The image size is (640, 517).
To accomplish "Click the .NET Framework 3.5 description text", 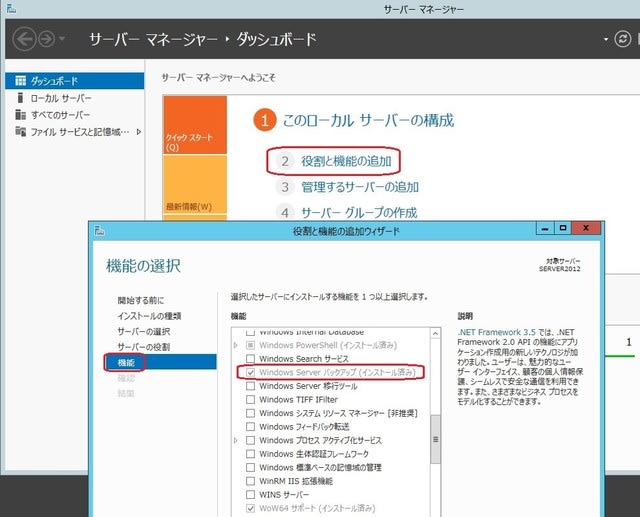I will pyautogui.click(x=497, y=332).
